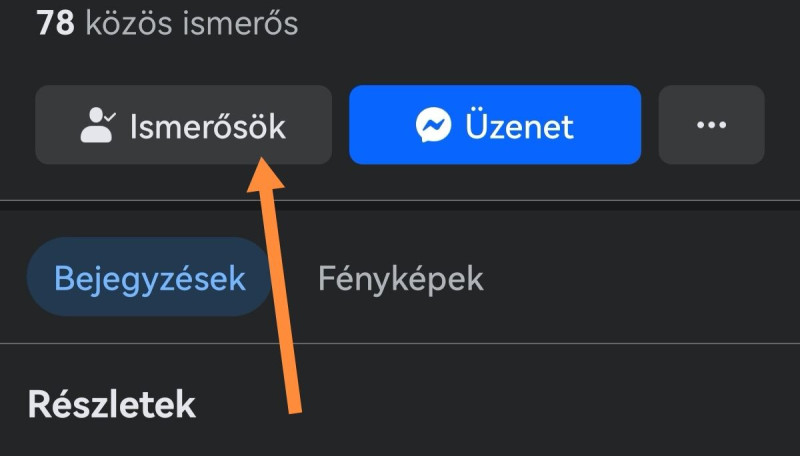Image resolution: width=800 pixels, height=456 pixels.
Task: Click the Ismerősök text label
Action: pos(208,125)
